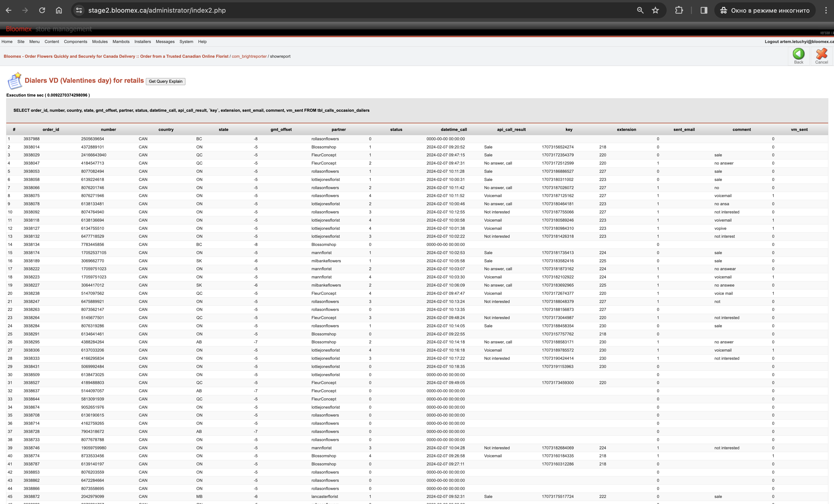Select number 19059759980 cell
Viewport: 834px width, 504px height.
93,448
